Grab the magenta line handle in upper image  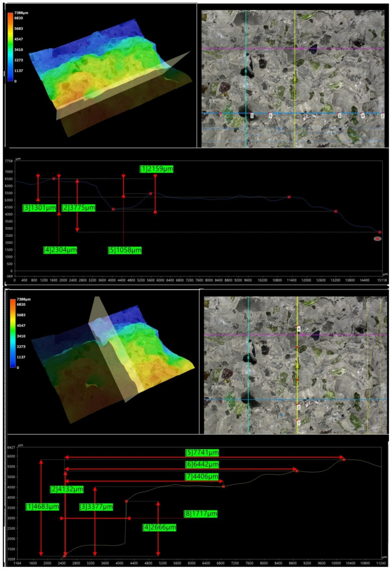[x=301, y=49]
